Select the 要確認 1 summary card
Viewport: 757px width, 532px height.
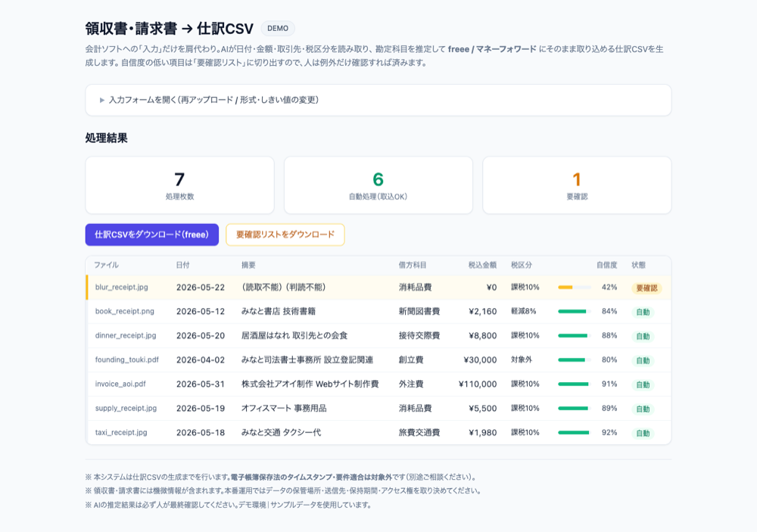click(577, 185)
